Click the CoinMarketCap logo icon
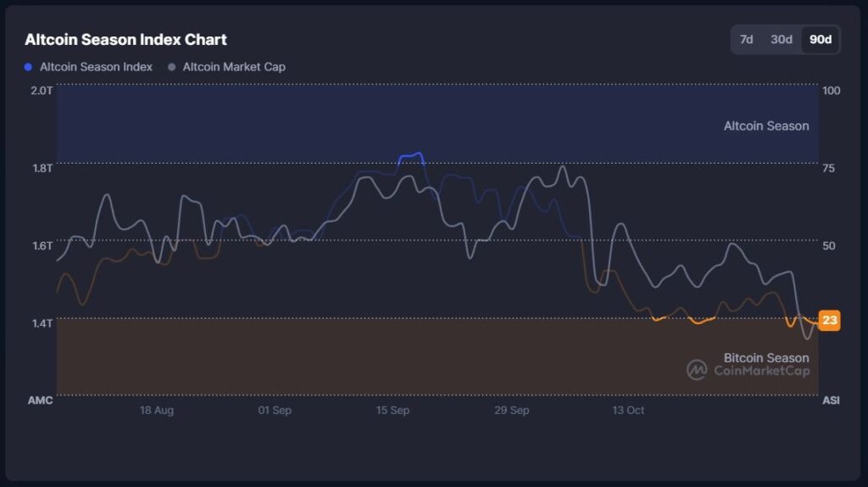 (x=697, y=370)
